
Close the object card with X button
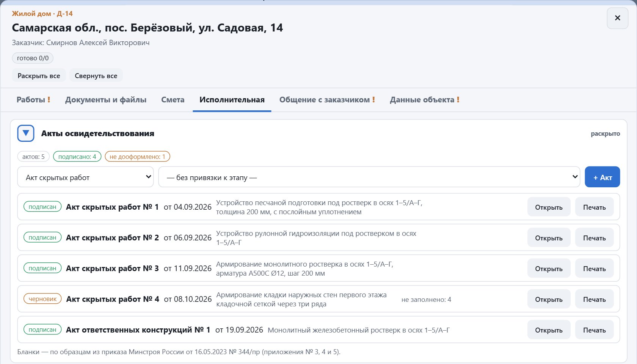tap(617, 18)
